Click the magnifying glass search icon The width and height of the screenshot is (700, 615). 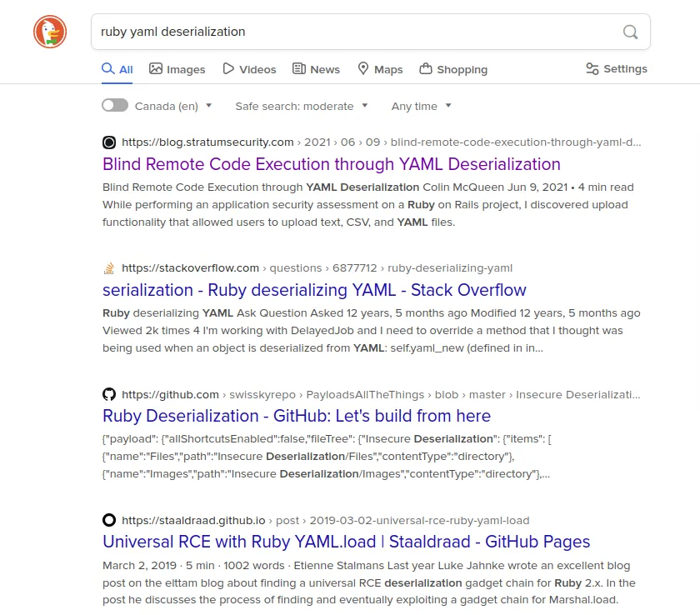[x=631, y=32]
